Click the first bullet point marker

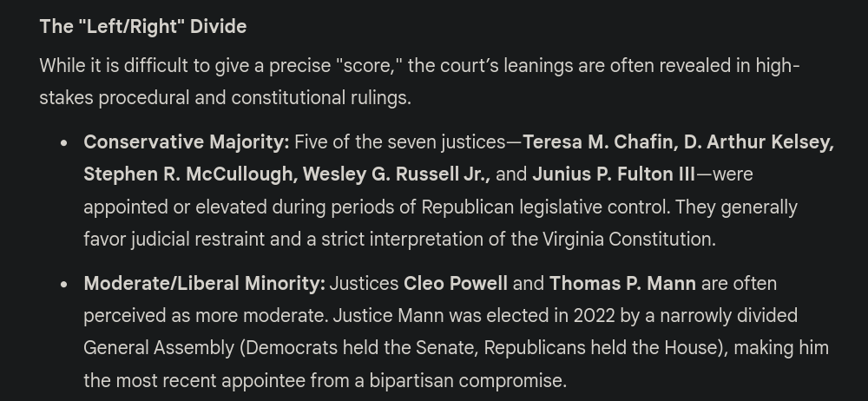coord(64,143)
